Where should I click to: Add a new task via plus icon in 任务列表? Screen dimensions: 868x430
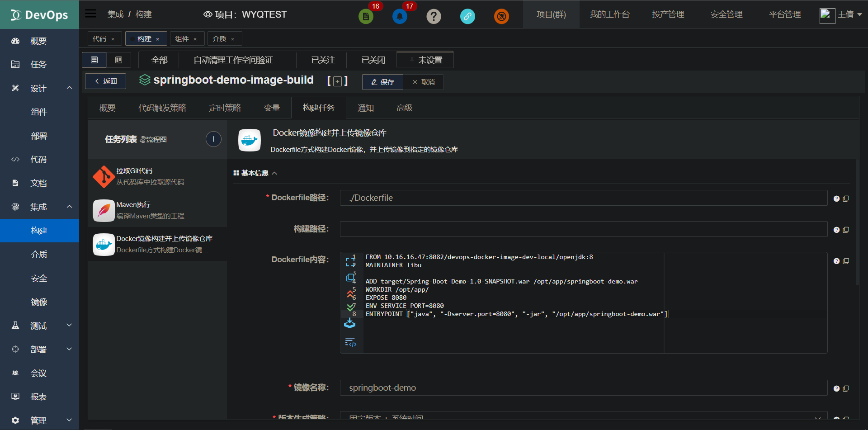[x=213, y=139]
